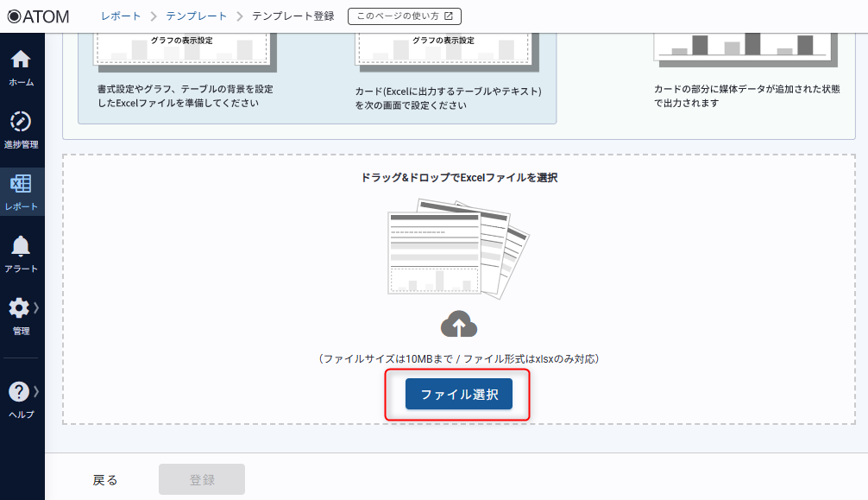The width and height of the screenshot is (868, 500).
Task: Click the ドラッグ&ドロップでExcelファイルを選択 heading
Action: click(459, 177)
